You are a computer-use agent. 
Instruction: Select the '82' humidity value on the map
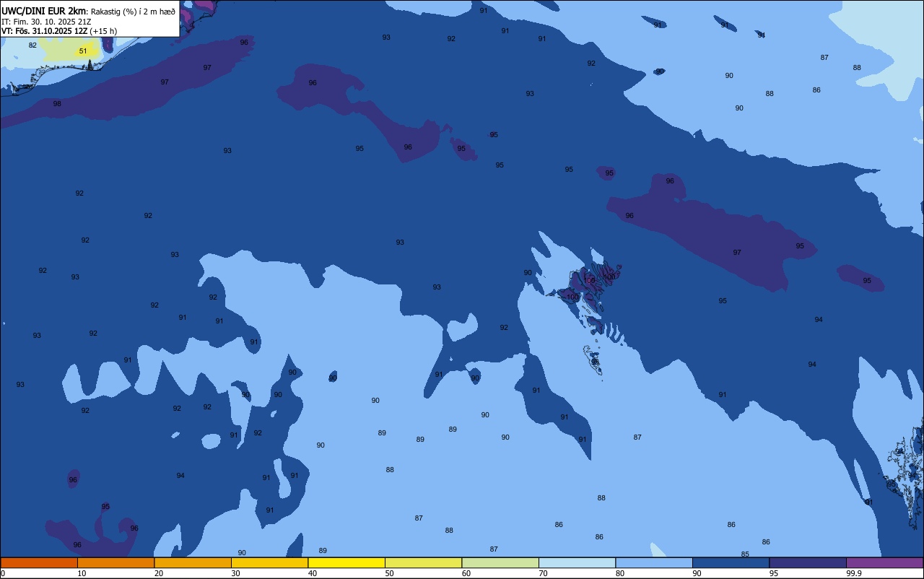tap(32, 45)
